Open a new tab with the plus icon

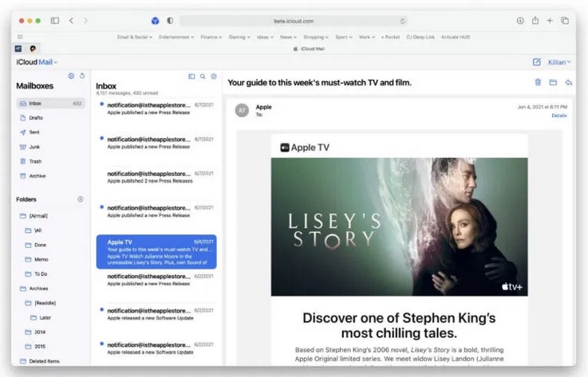pyautogui.click(x=550, y=21)
